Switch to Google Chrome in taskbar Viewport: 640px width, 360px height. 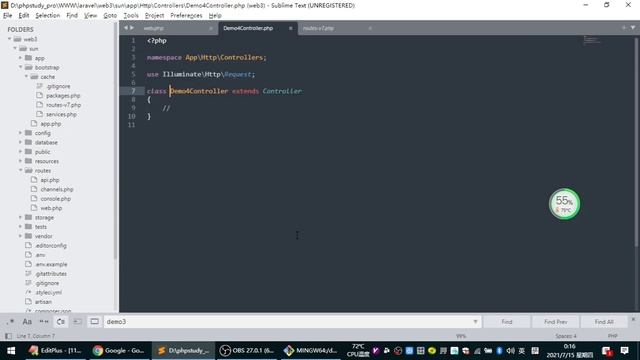[118, 351]
